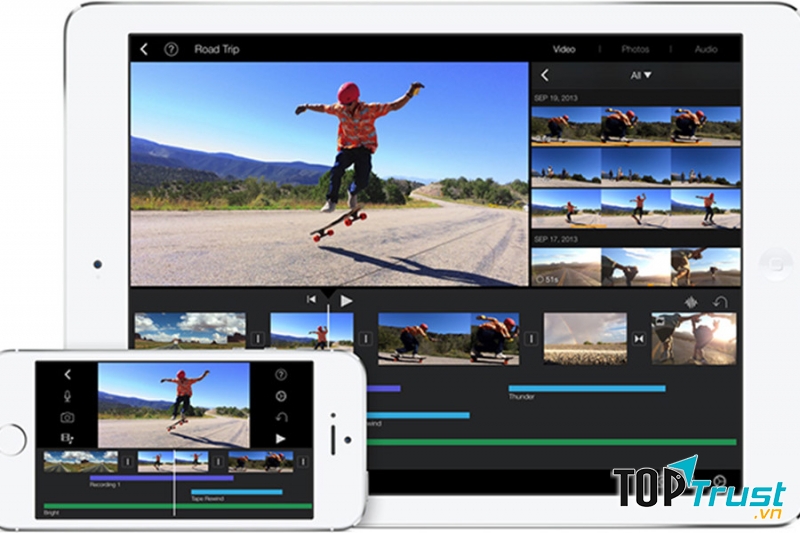Open transition before the rainbow field clip on iPad
The width and height of the screenshot is (800, 533).
pos(531,339)
